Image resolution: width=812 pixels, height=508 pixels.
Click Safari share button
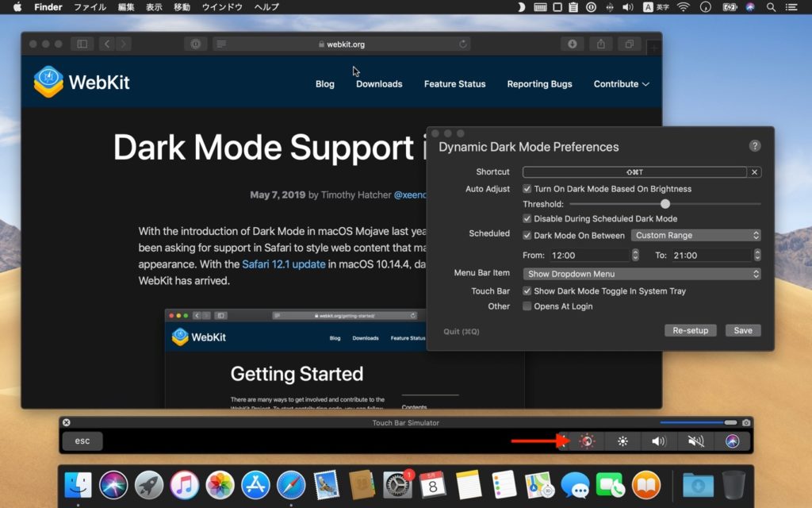(601, 44)
